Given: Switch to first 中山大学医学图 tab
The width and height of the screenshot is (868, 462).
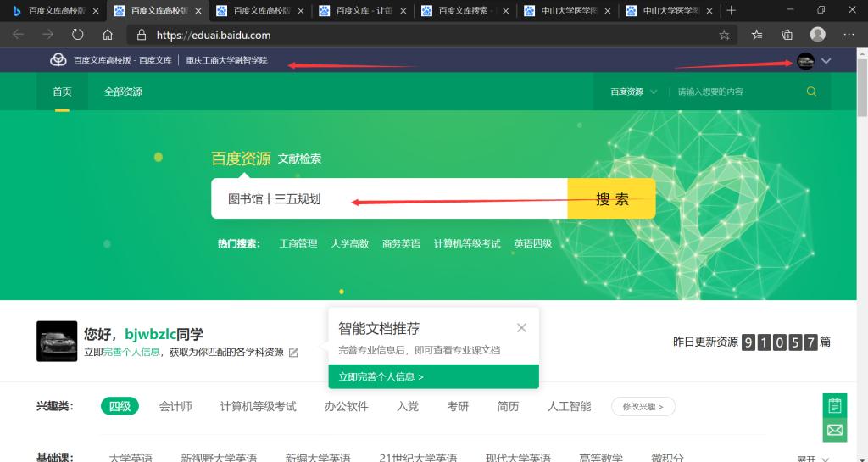Looking at the screenshot, I should click(x=567, y=11).
